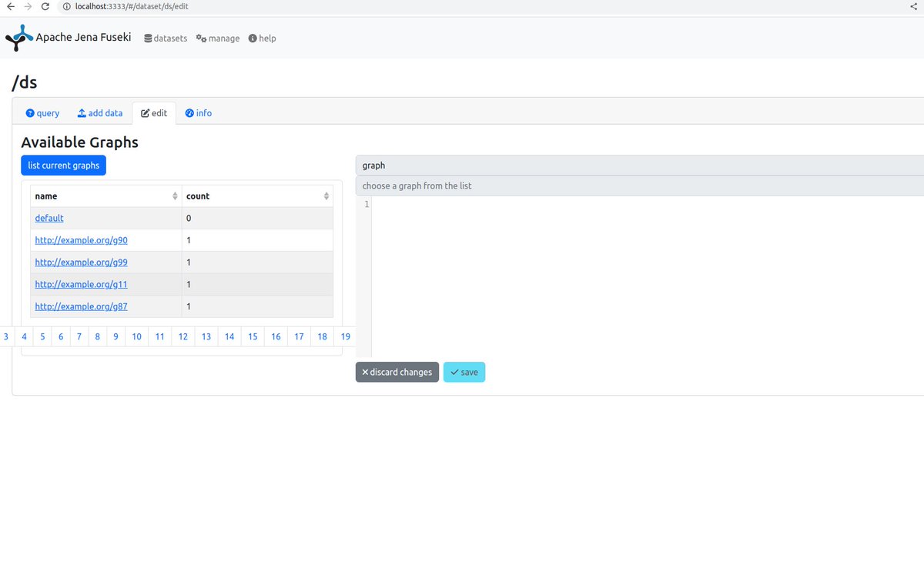
Task: Go to pagination page 12
Action: (x=183, y=336)
